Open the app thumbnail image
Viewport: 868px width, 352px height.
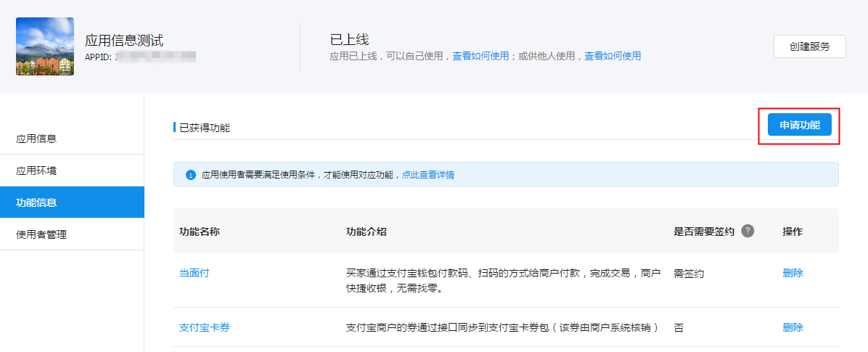[x=45, y=46]
